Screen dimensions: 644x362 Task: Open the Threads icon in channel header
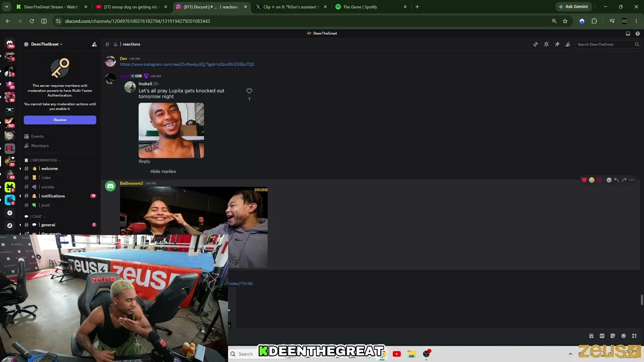coord(535,44)
